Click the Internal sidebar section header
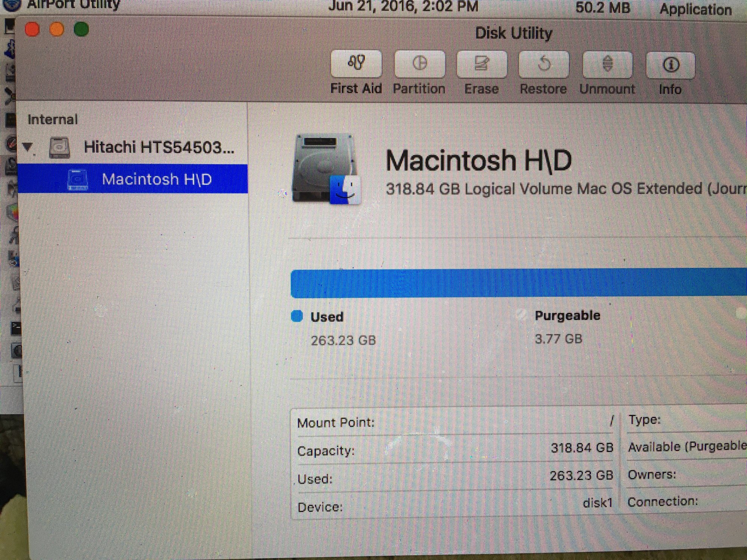This screenshot has width=747, height=560. click(53, 120)
